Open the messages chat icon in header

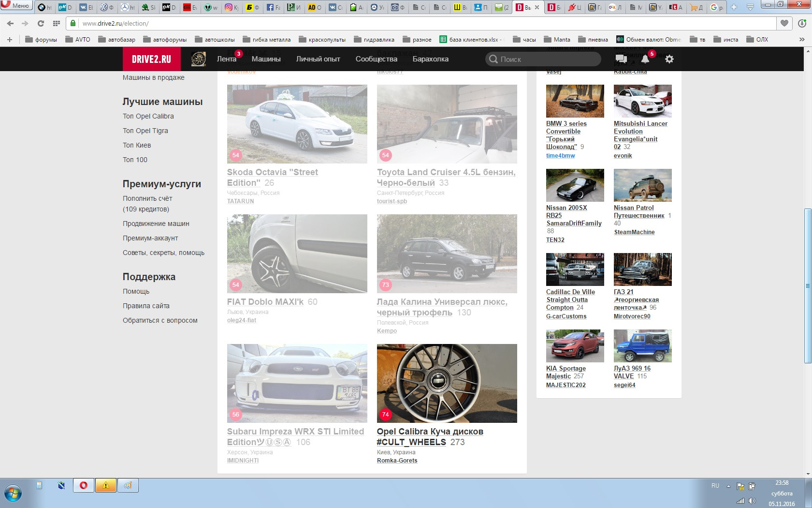pos(621,59)
